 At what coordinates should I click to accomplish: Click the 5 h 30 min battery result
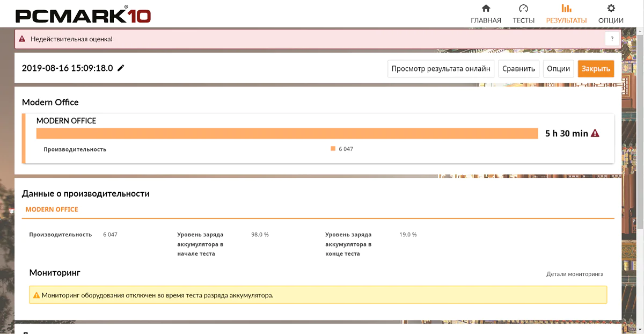(x=567, y=133)
